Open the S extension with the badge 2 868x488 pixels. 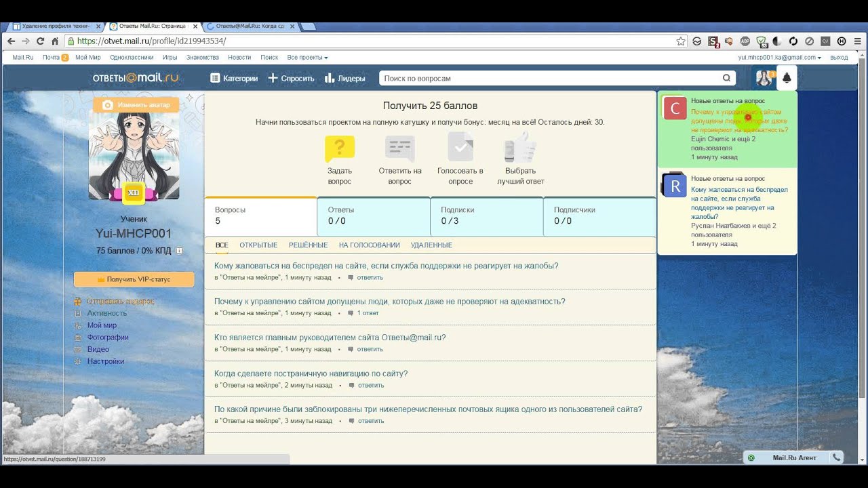tap(713, 41)
